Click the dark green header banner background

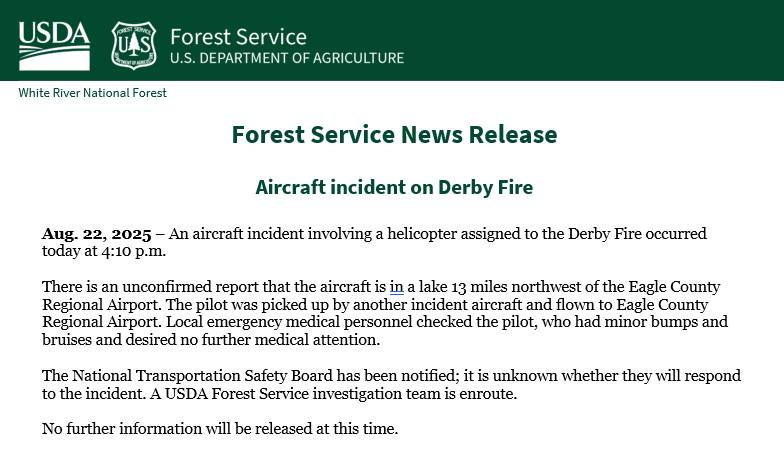coord(600,40)
